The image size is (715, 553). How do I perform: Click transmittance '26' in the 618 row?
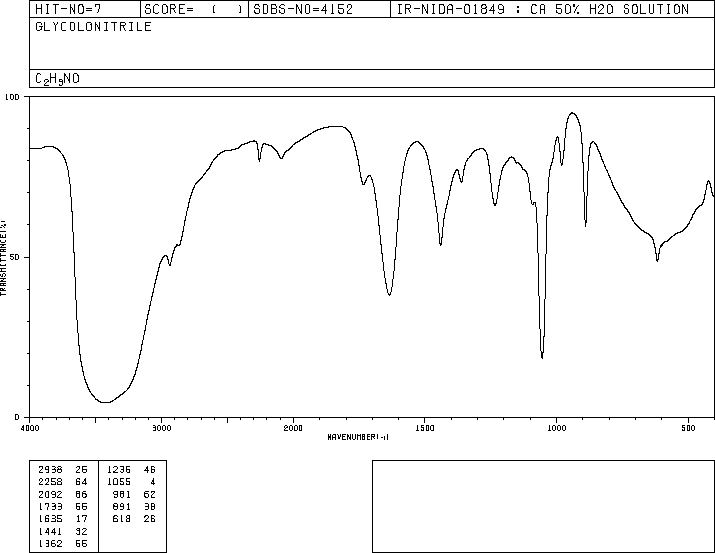(150, 519)
